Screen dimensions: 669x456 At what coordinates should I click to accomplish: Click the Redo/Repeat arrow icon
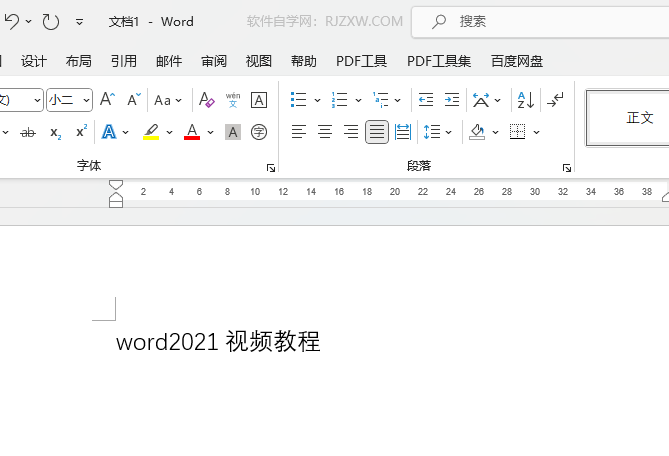[x=50, y=21]
